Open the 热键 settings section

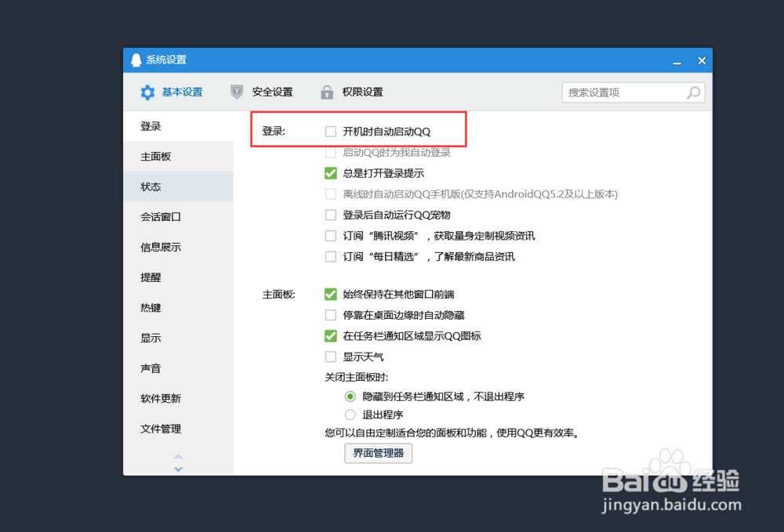click(151, 307)
